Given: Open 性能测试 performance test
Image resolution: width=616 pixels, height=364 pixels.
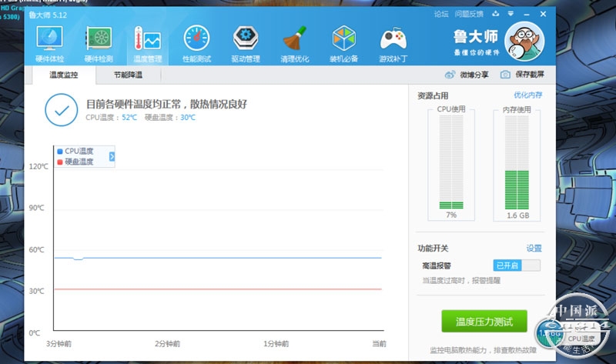Looking at the screenshot, I should click(x=197, y=44).
